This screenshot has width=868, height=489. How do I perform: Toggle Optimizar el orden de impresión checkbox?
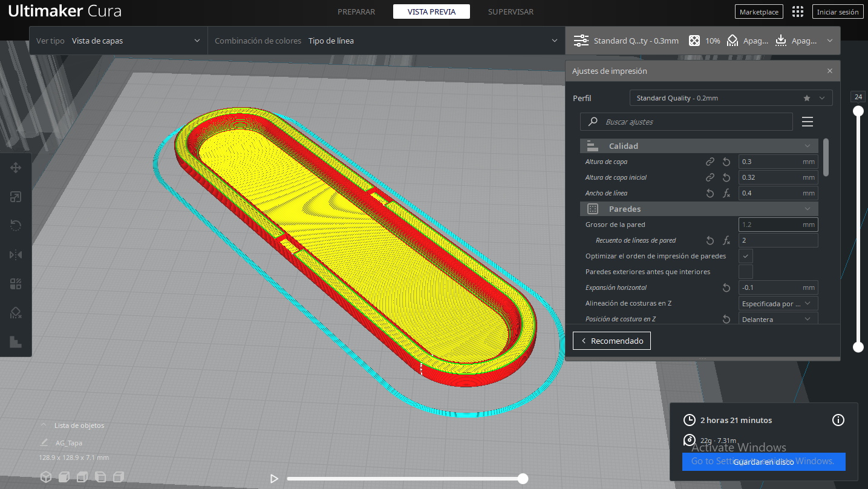[x=746, y=256]
